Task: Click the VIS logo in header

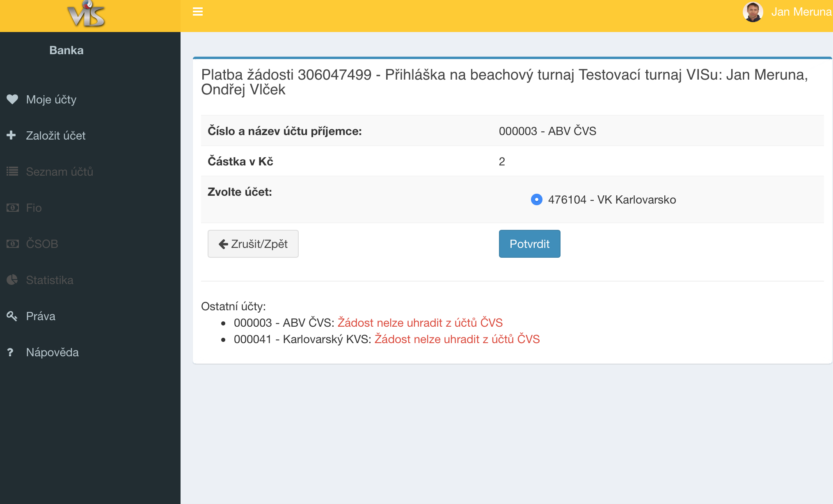Action: click(87, 15)
